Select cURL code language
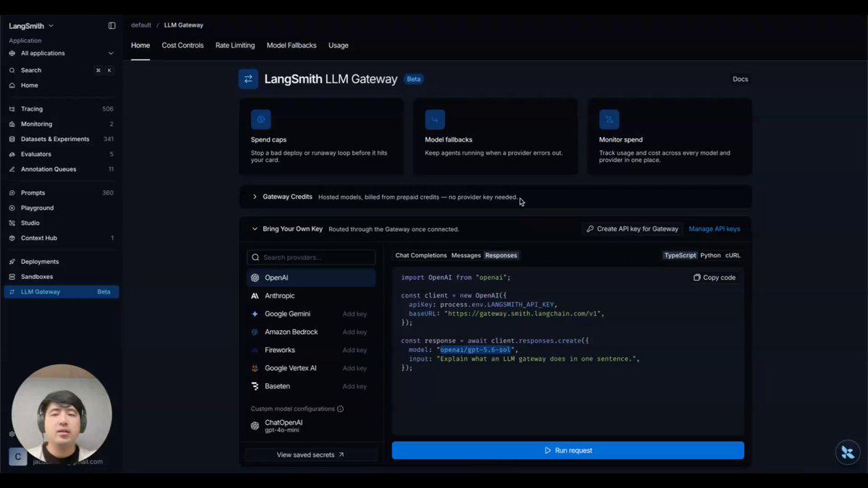This screenshot has height=488, width=868. coord(733,255)
